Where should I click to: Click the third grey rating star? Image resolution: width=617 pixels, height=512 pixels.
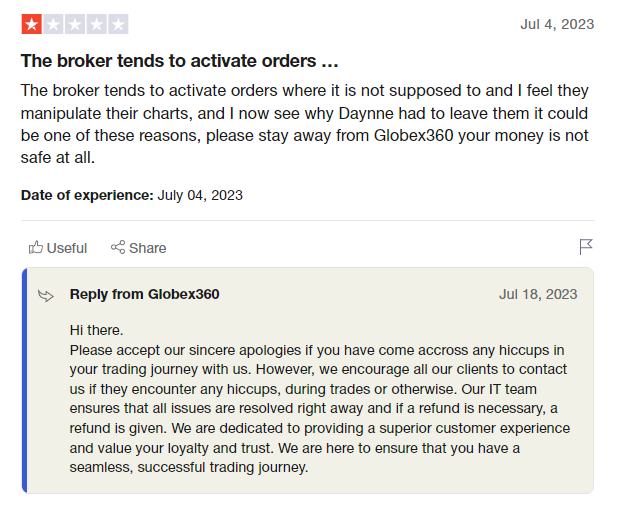point(75,24)
